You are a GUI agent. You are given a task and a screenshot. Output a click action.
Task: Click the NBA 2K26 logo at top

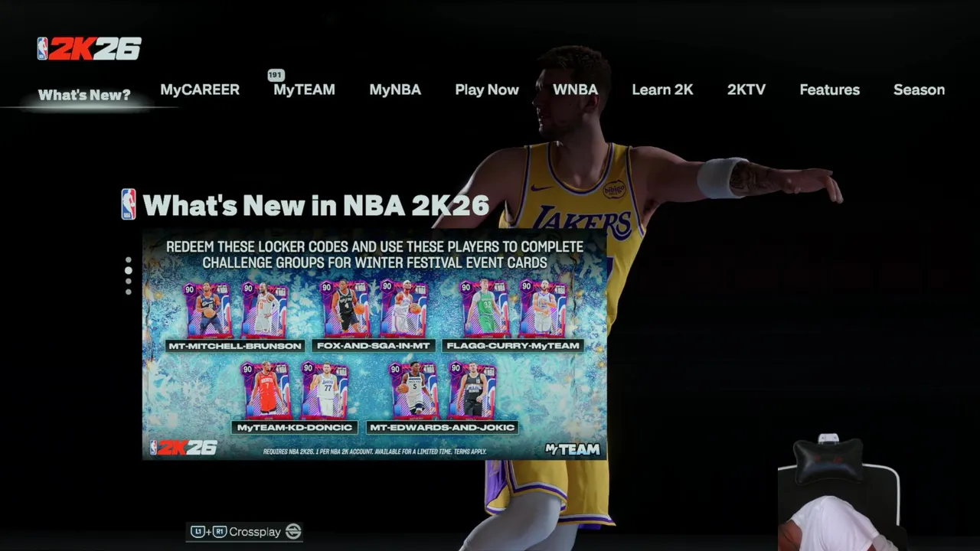click(x=90, y=49)
